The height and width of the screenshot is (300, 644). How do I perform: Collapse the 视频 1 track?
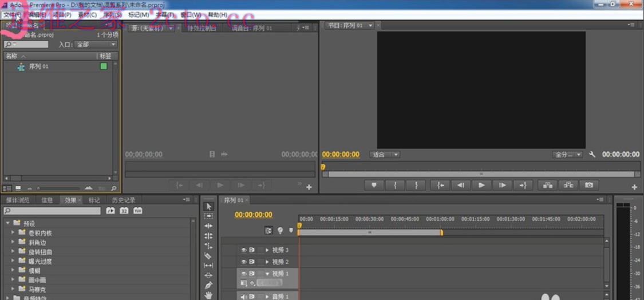(268, 274)
